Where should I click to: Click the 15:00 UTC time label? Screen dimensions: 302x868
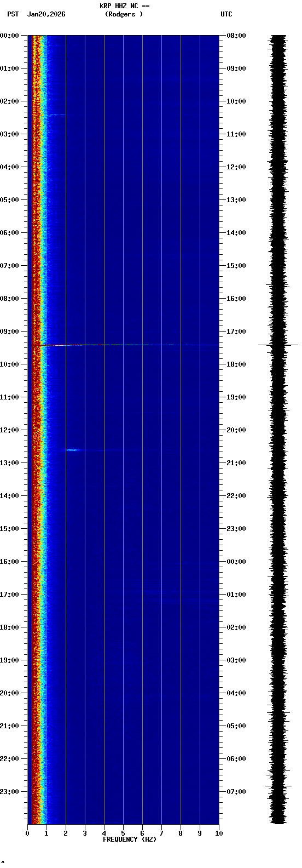[236, 266]
